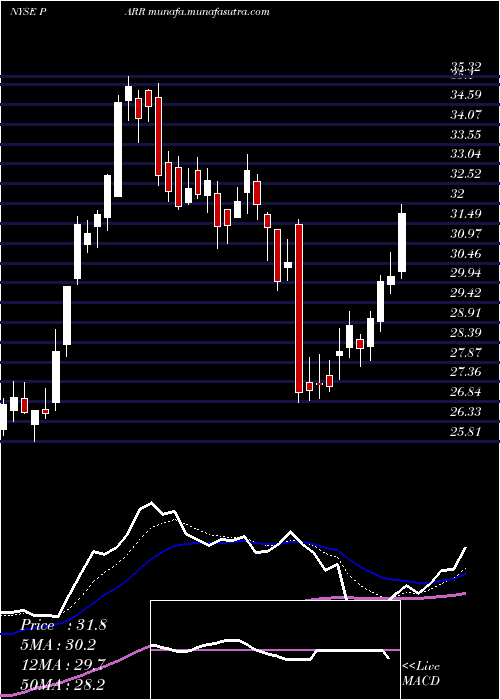
Task: Click the 30.46 price axis label
Action: tap(466, 254)
